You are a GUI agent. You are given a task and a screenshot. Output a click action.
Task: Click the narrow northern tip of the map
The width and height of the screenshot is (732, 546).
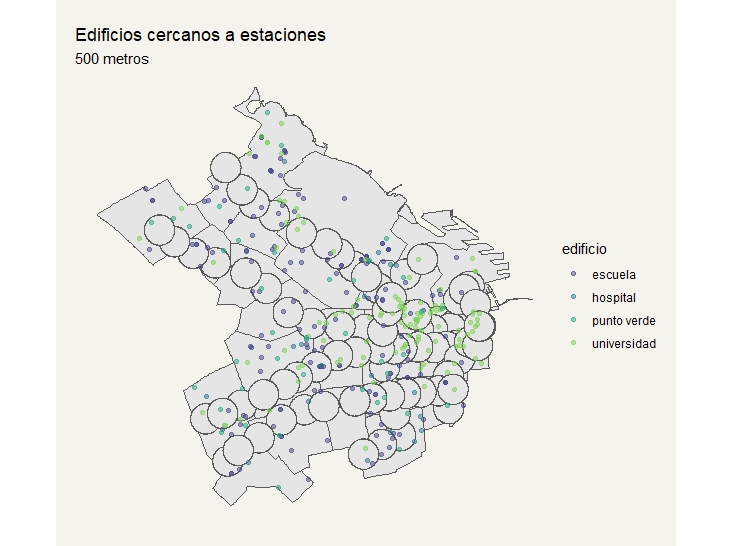252,108
